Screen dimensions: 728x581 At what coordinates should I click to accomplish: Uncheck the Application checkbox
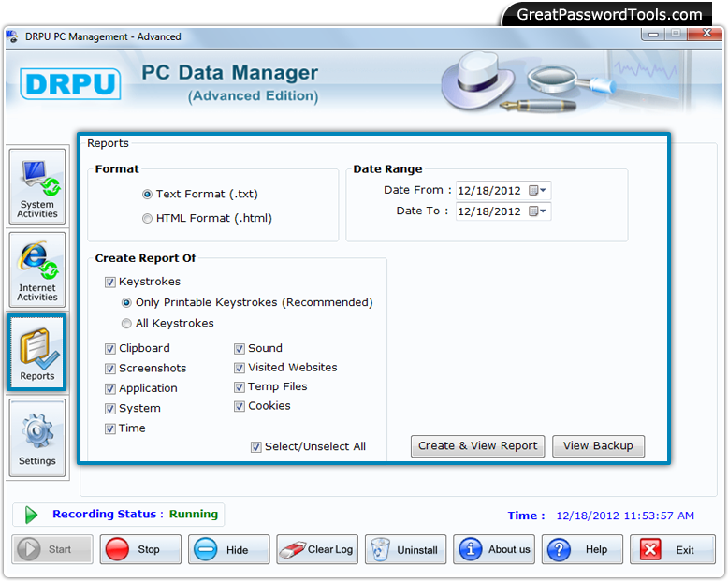tap(110, 388)
